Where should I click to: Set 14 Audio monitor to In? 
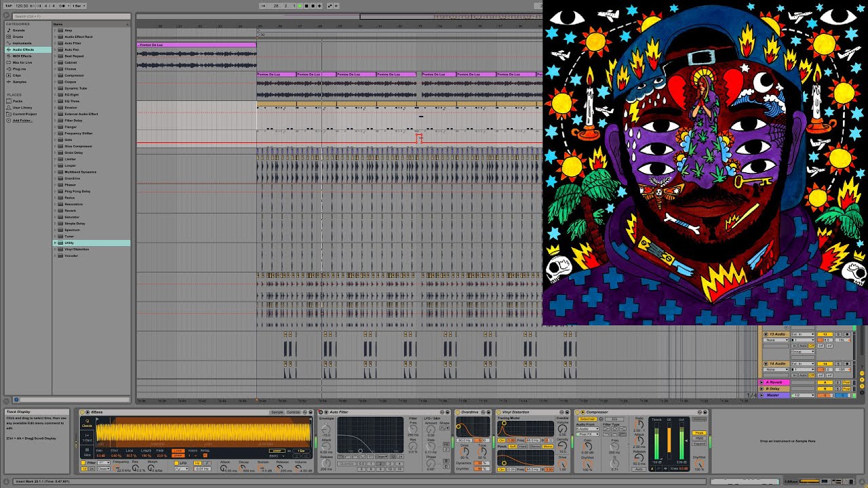pyautogui.click(x=794, y=375)
